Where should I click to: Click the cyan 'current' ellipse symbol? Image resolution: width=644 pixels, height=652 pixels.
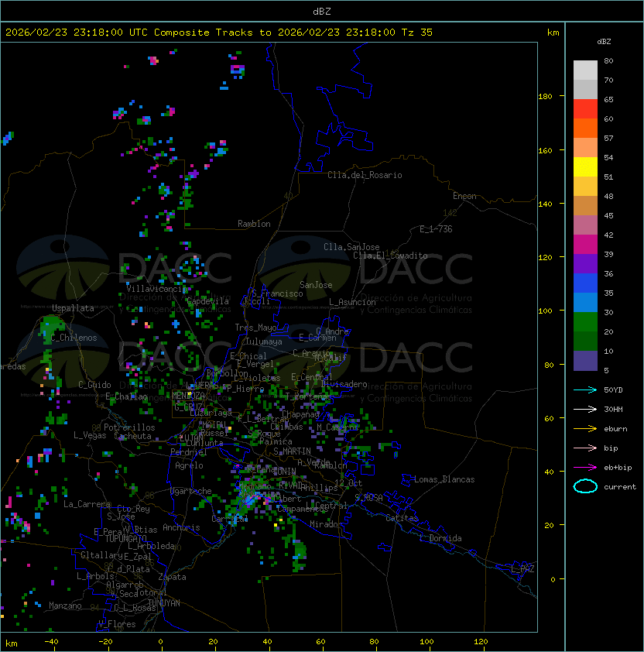tap(585, 486)
